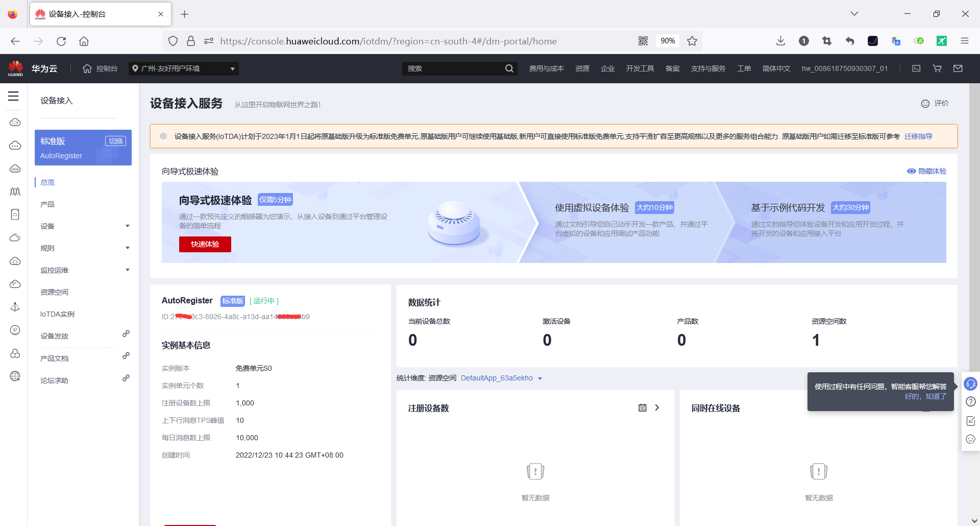980x526 pixels.
Task: Open the account menu hw_008618750930307_01
Action: 845,68
